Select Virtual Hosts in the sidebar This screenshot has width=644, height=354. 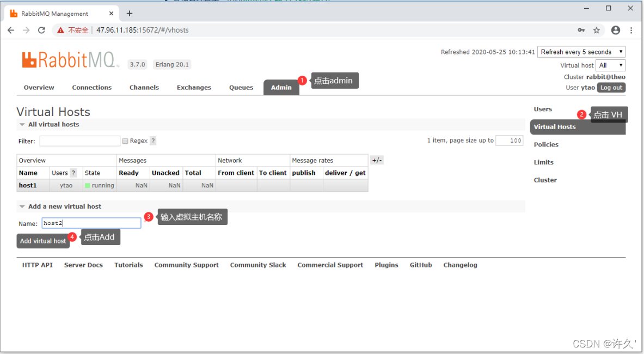[578, 127]
